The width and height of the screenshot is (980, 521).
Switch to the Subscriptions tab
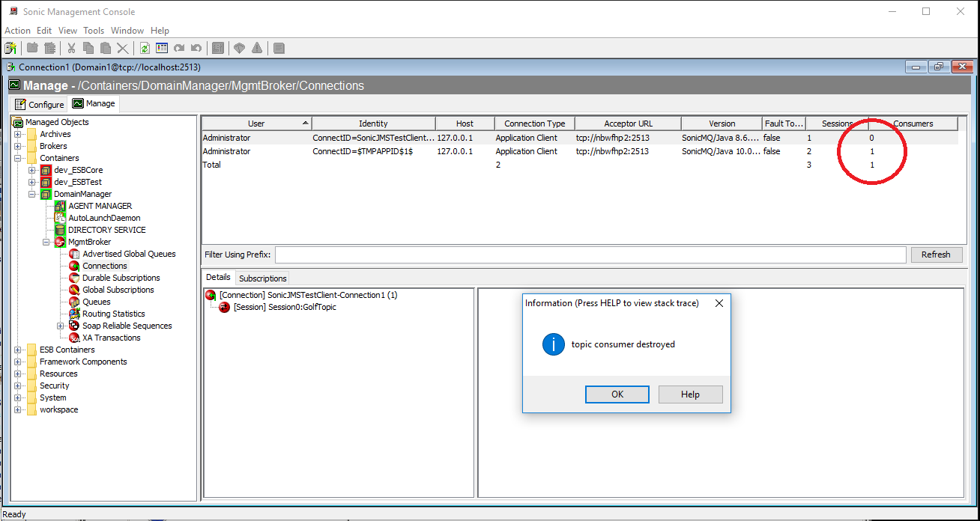click(x=262, y=278)
